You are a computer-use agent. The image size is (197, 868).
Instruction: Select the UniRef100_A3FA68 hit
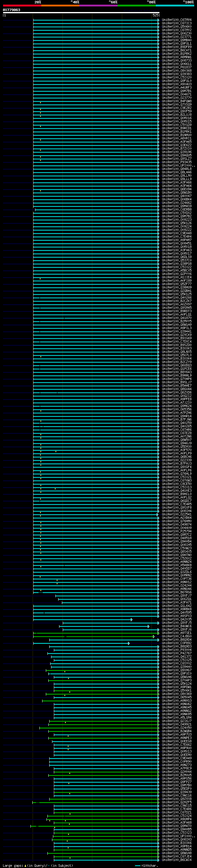[177, 822]
